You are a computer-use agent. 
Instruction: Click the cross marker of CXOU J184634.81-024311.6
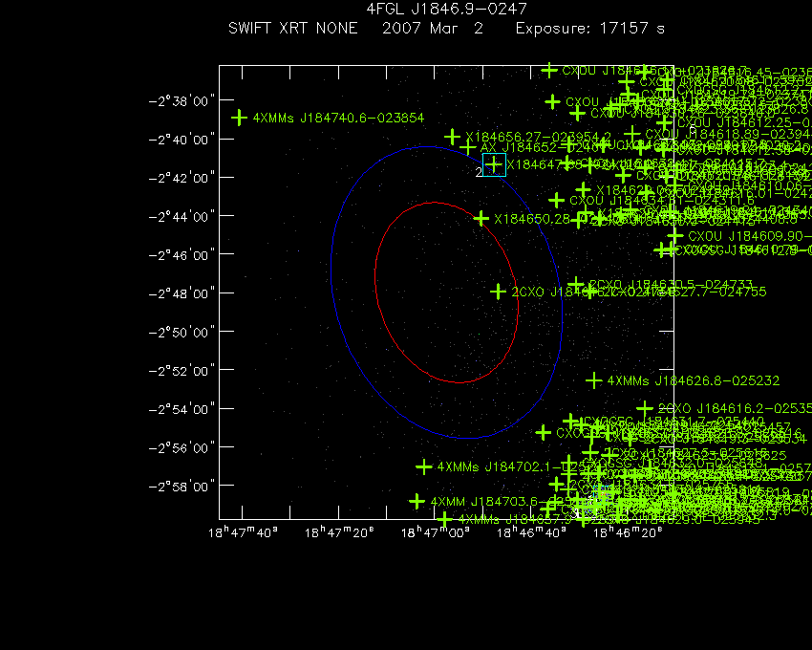557,200
